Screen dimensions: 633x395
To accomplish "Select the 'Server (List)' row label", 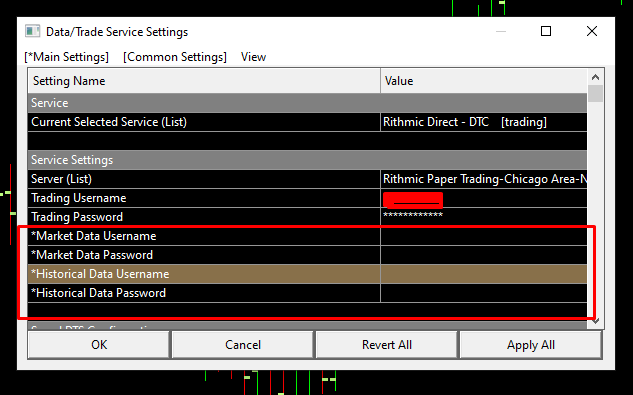I will click(x=61, y=179).
